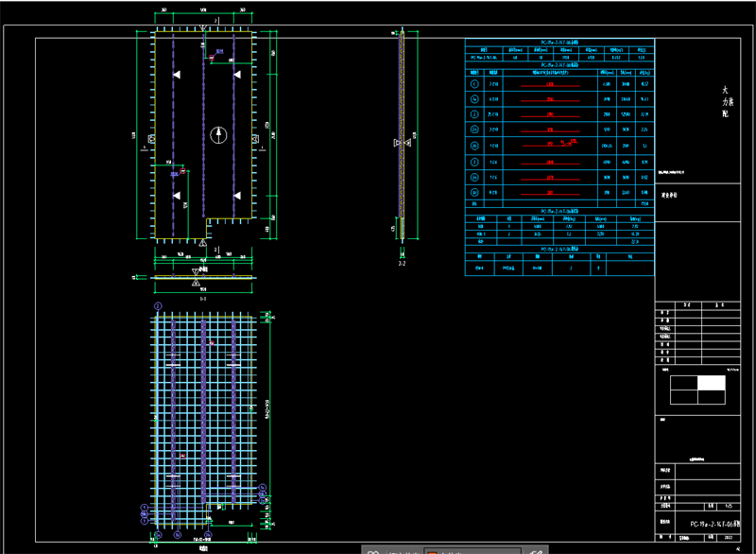Select the tall section 2-2 panel profile

[401, 133]
